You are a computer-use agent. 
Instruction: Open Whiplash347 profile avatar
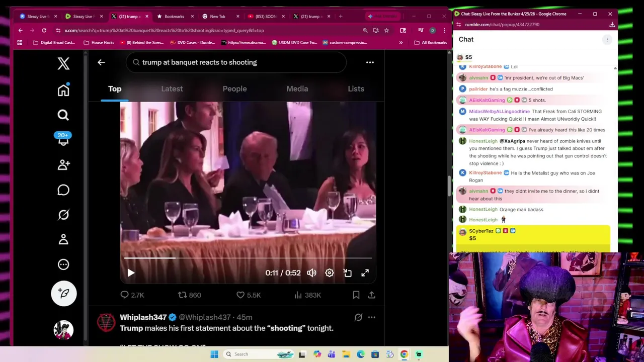click(106, 323)
